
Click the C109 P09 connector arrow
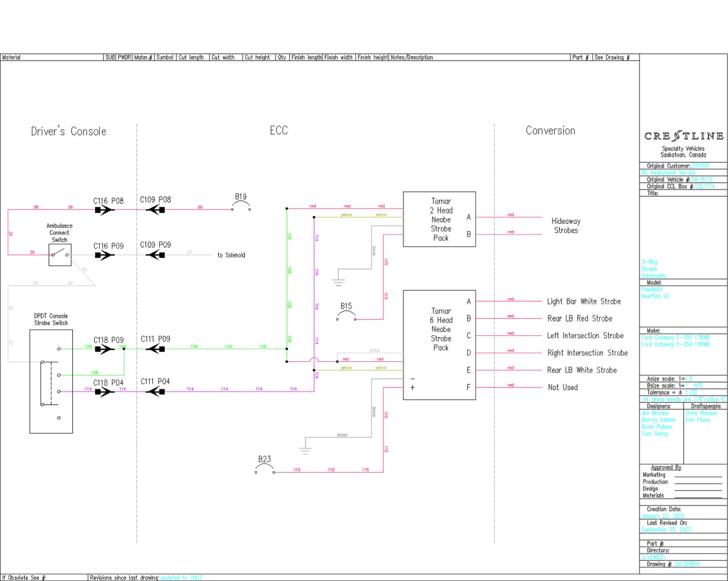155,255
